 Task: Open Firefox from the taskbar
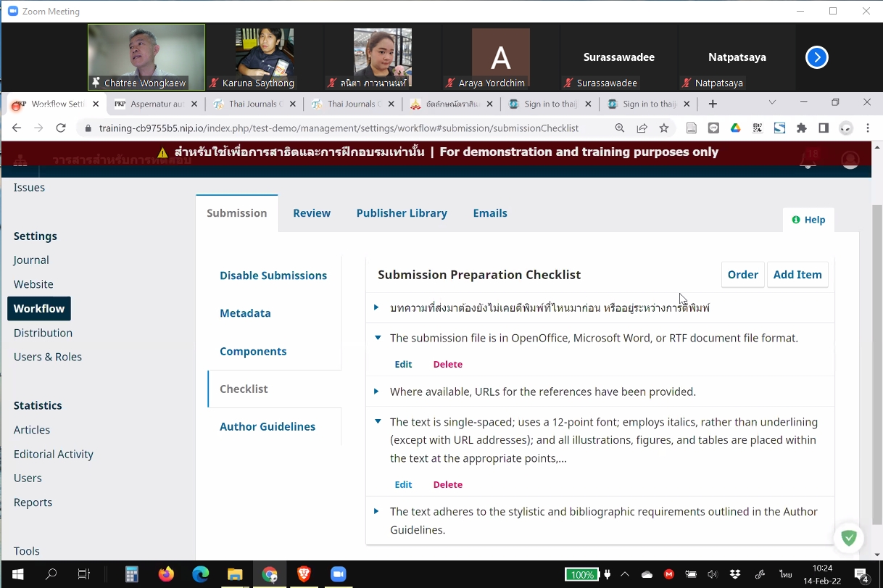tap(166, 574)
